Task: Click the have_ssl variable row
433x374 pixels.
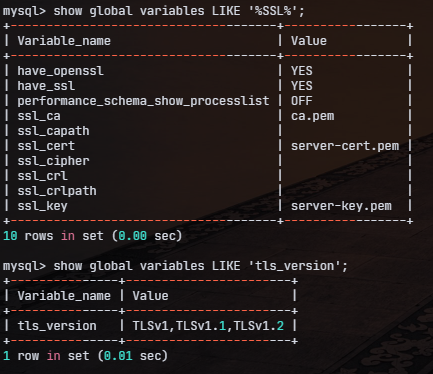Action: click(208, 86)
